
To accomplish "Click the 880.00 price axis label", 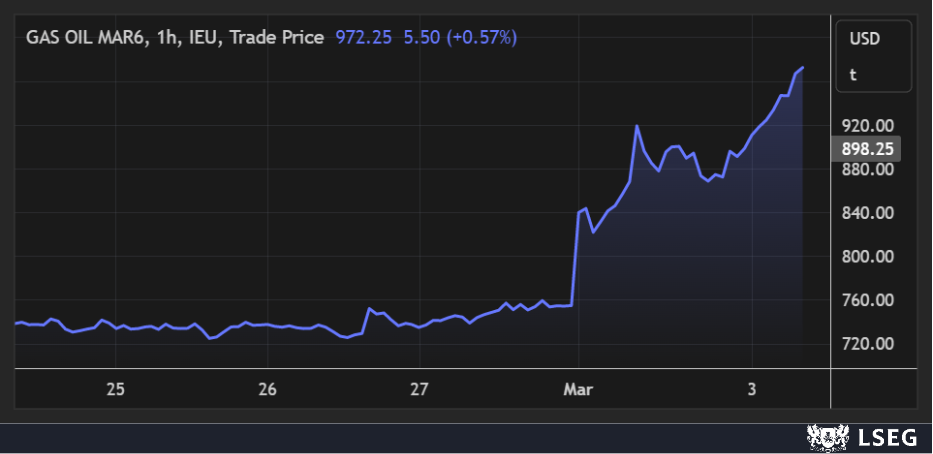I will coord(868,169).
